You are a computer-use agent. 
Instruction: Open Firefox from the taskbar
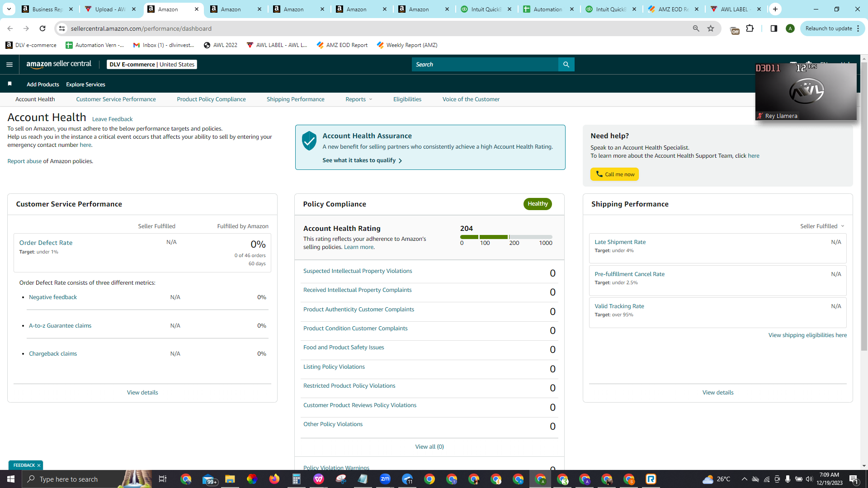click(274, 479)
